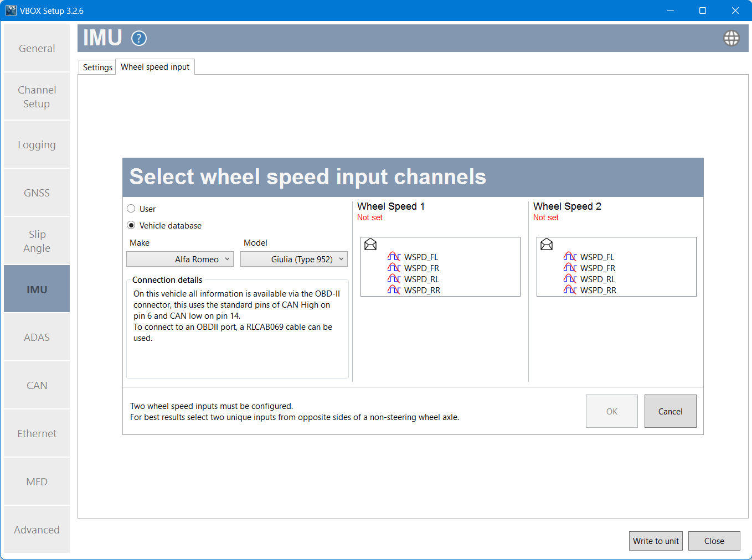Click the waveform icon beside WSPD_RR in Wheel Speed 1
The width and height of the screenshot is (752, 560).
coord(394,290)
